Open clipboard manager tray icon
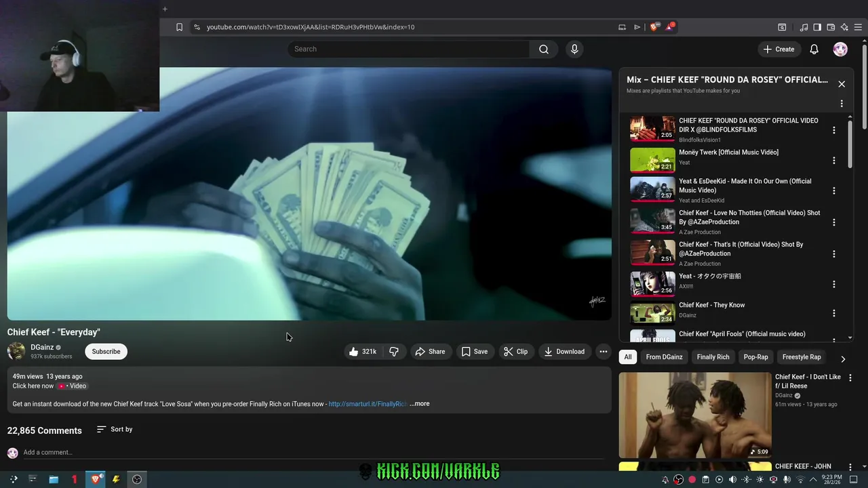868x488 pixels. [705, 480]
